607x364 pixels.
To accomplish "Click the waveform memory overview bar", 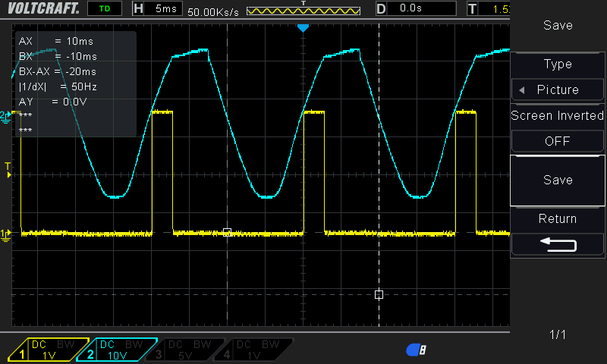I will pyautogui.click(x=302, y=10).
